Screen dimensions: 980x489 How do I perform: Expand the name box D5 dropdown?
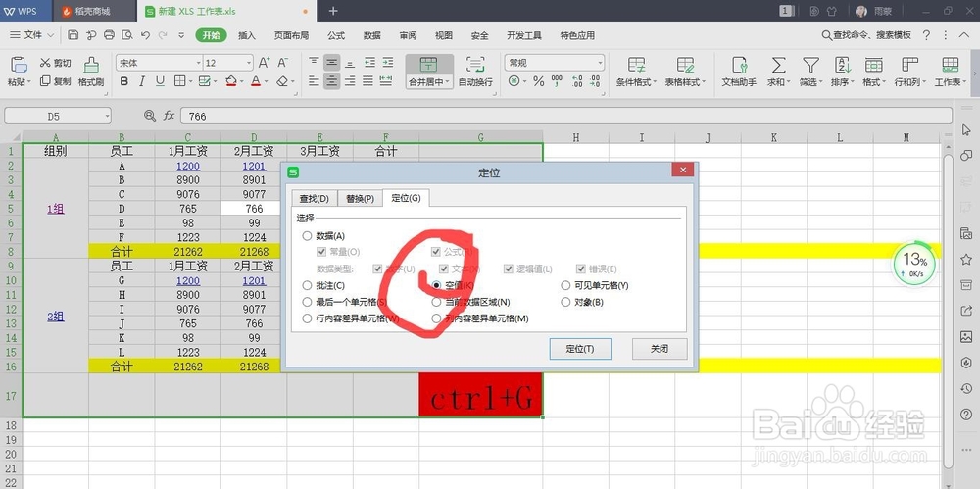click(108, 116)
